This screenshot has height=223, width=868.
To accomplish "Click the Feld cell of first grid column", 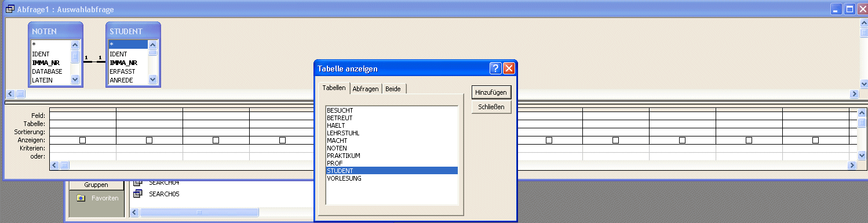I will (83, 116).
